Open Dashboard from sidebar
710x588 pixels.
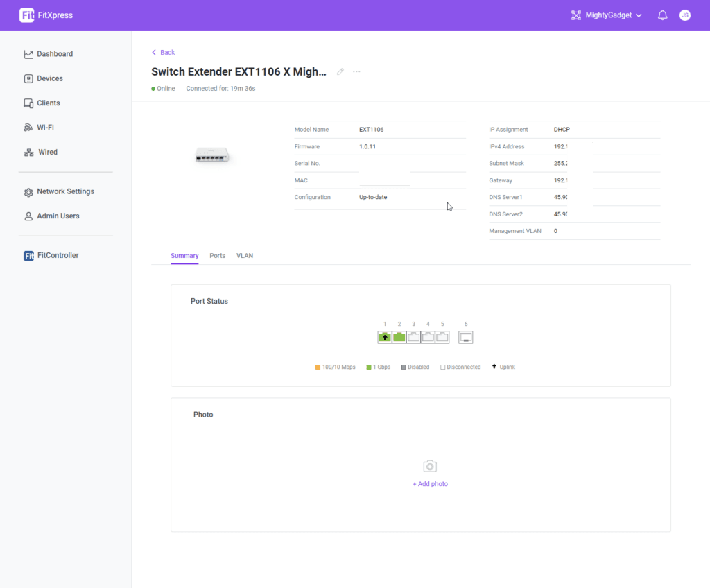click(x=54, y=54)
